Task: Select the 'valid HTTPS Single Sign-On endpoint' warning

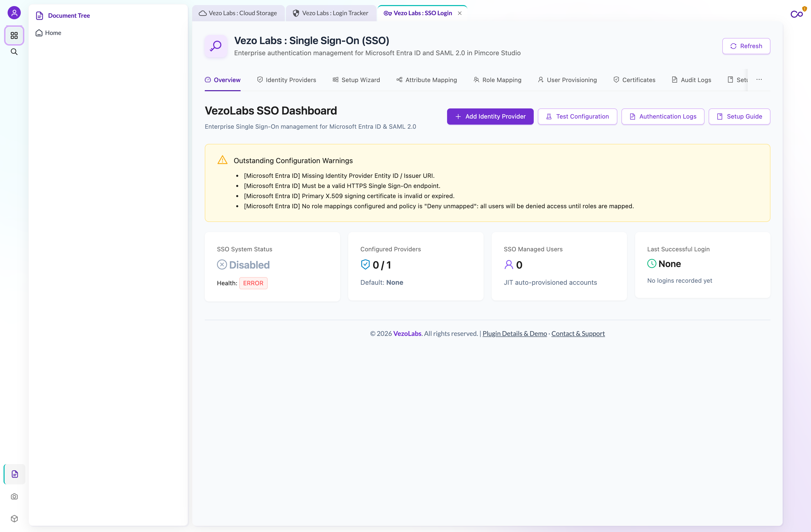Action: click(x=342, y=186)
